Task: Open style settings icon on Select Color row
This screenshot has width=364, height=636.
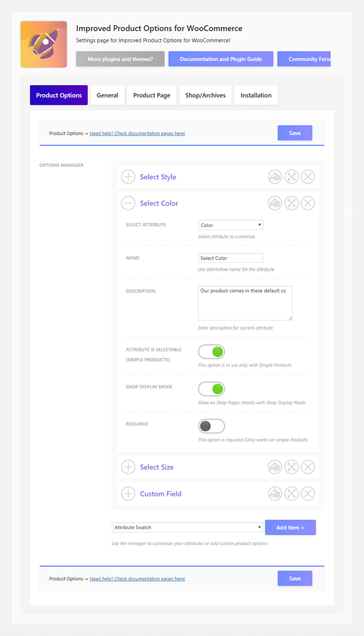Action: (x=275, y=203)
